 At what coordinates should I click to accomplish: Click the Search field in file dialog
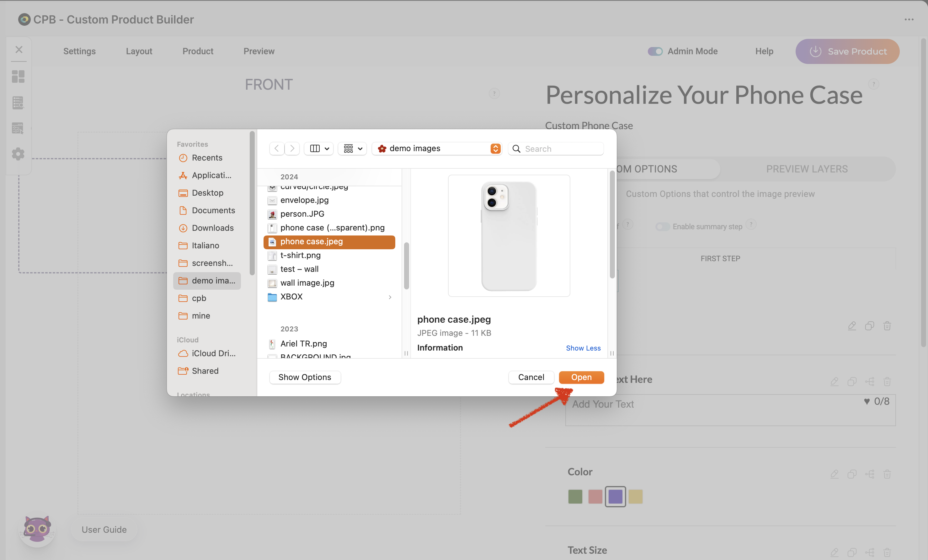point(556,148)
